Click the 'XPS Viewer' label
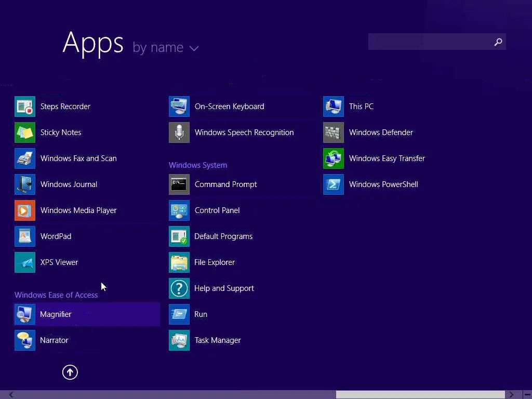The height and width of the screenshot is (399, 532). pyautogui.click(x=59, y=262)
